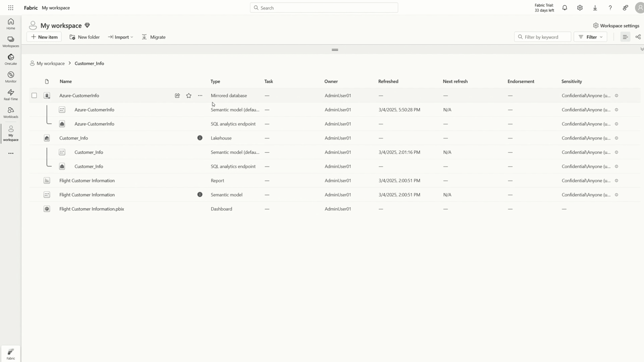The image size is (644, 362).
Task: Switch to lineage view icon
Action: (x=638, y=37)
